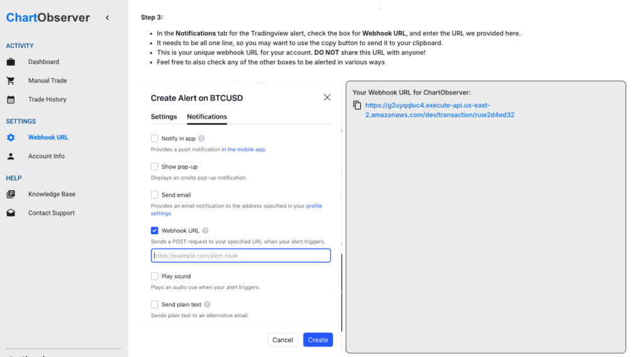
Task: Switch to the Settings tab
Action: click(164, 117)
